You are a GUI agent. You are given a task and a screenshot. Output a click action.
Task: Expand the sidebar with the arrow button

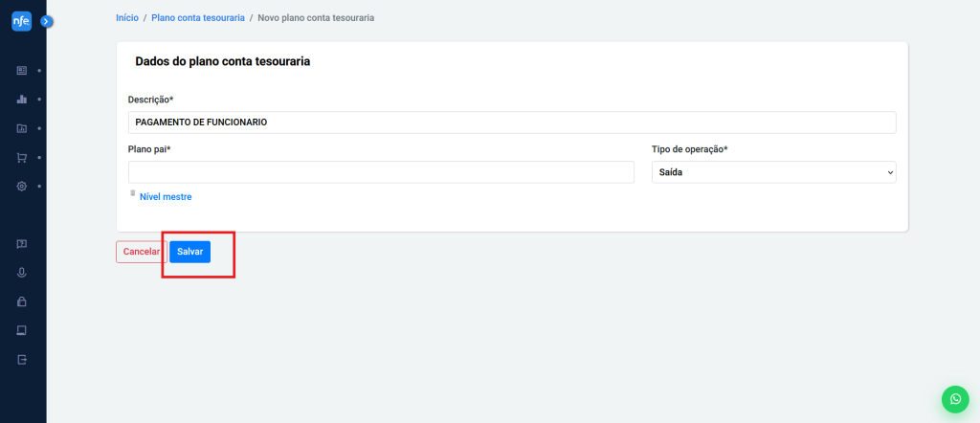click(x=46, y=20)
